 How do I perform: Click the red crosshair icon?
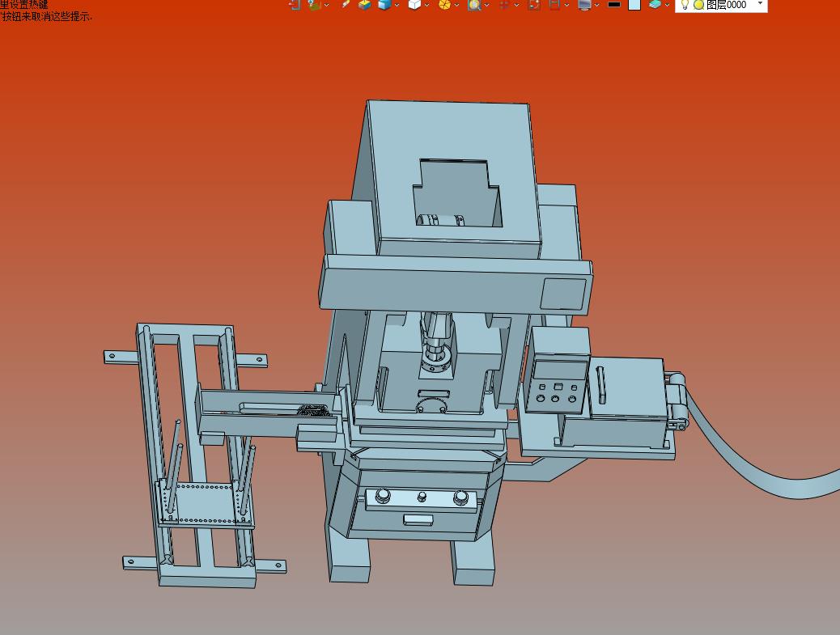[x=503, y=5]
